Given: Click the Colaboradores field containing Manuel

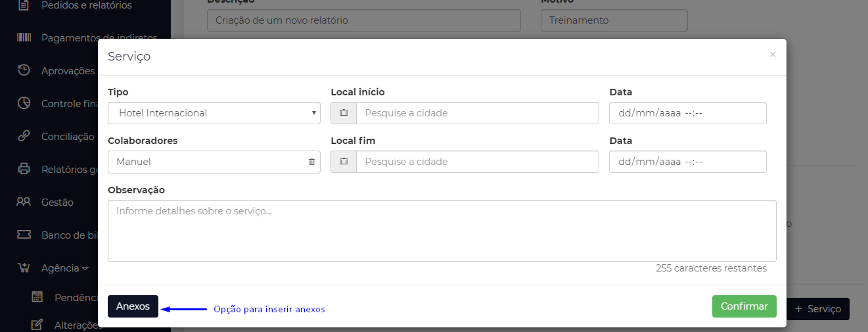Looking at the screenshot, I should coord(214,162).
